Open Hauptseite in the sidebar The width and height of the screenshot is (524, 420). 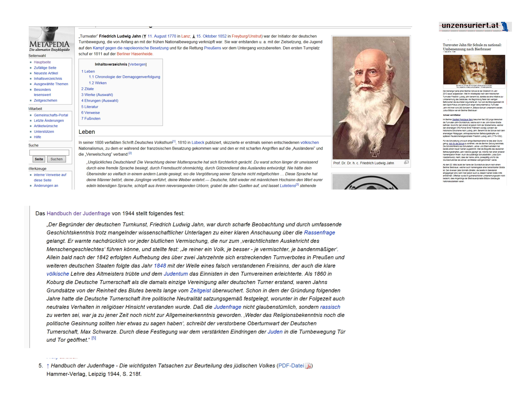click(42, 62)
